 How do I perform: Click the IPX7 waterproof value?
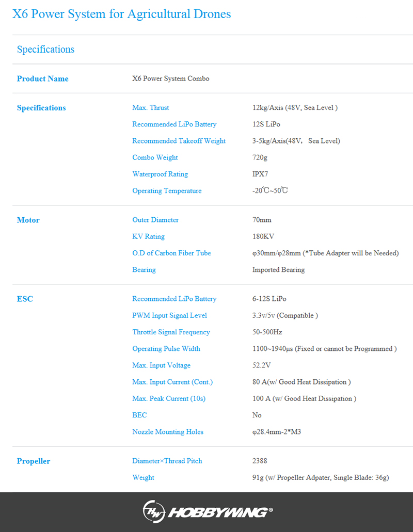click(x=260, y=174)
